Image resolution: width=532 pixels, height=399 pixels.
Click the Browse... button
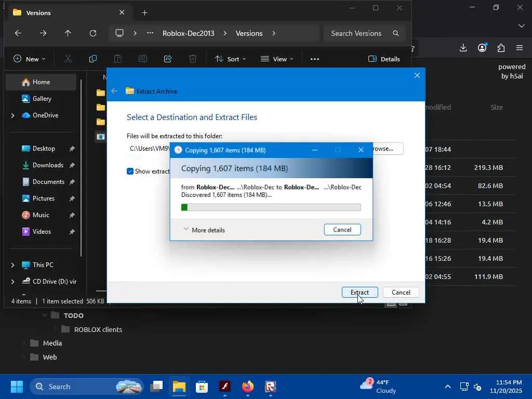click(x=388, y=149)
